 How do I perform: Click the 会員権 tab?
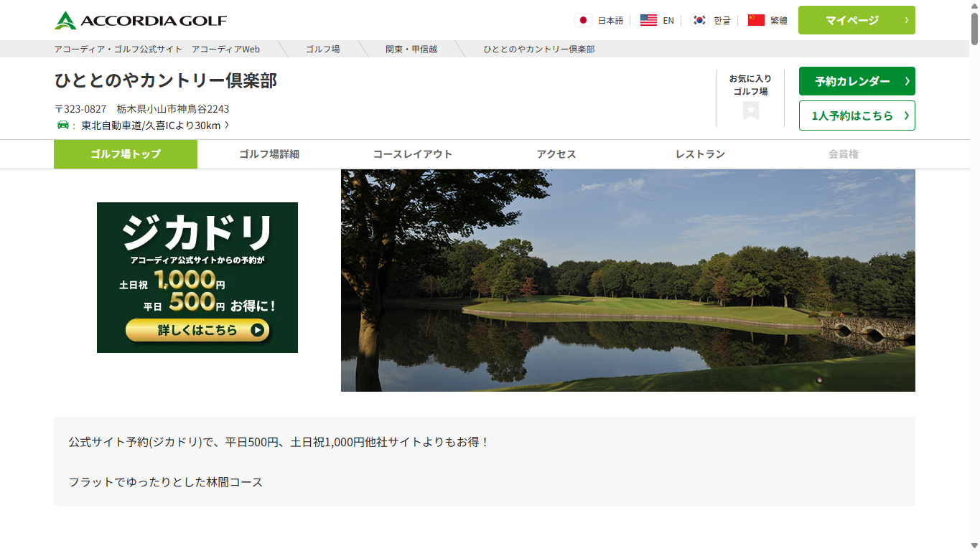pos(844,154)
